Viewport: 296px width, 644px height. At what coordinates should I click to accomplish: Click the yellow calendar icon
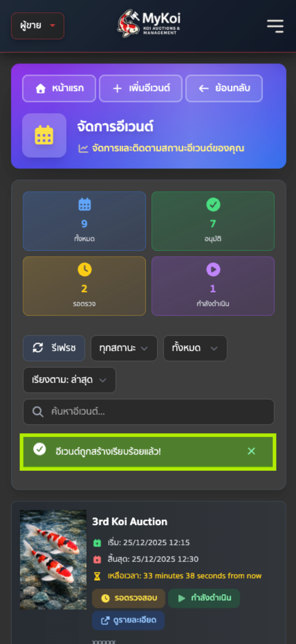coord(44,135)
